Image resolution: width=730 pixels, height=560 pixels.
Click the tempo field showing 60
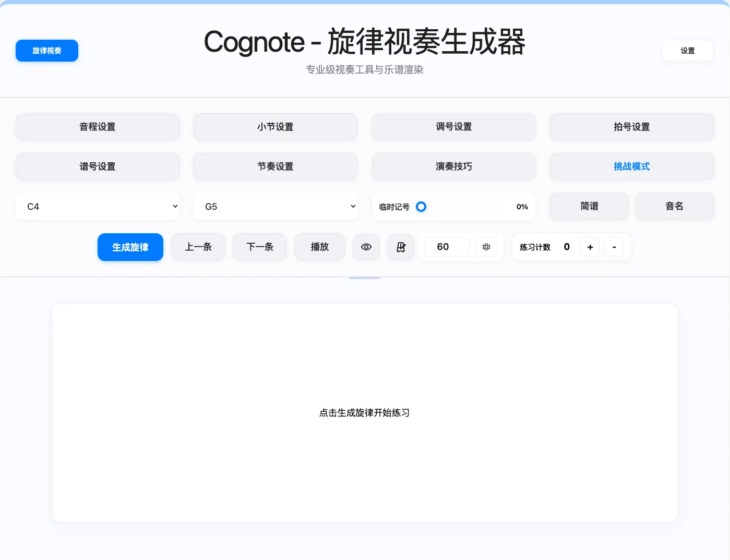[447, 247]
